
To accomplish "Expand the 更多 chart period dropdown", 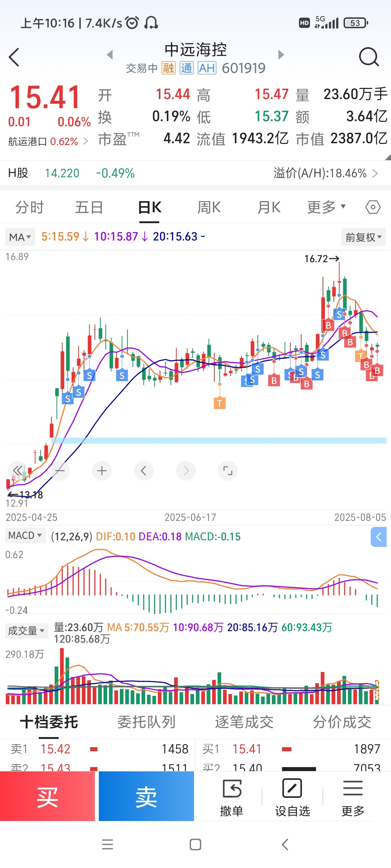I will (327, 207).
